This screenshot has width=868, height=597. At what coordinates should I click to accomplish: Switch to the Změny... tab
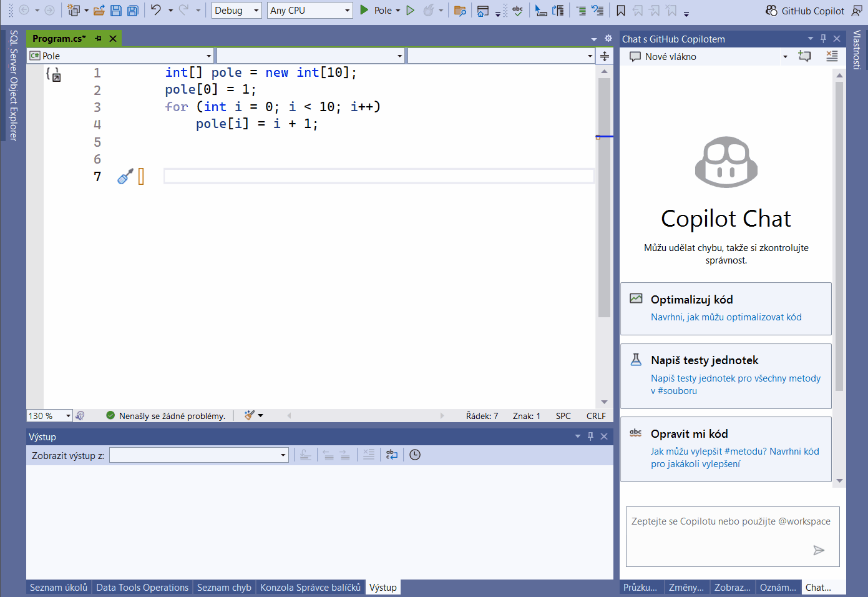point(686,588)
